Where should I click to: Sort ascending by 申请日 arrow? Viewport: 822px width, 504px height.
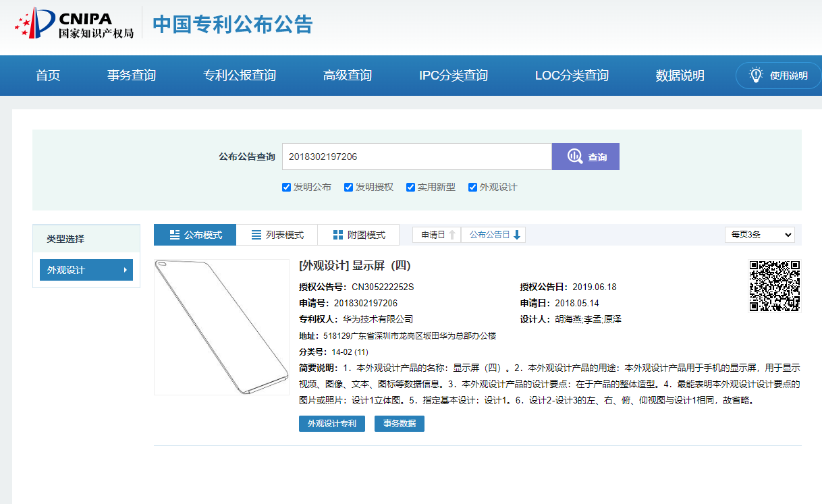(x=452, y=235)
